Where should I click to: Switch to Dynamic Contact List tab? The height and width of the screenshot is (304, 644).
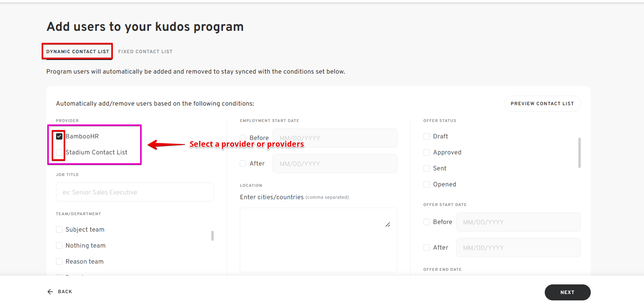click(78, 52)
